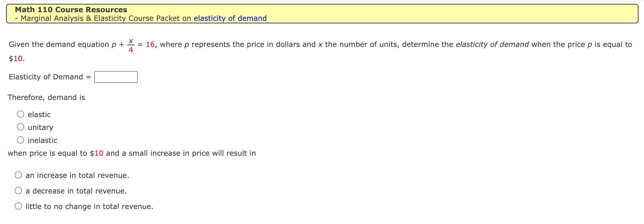Choose "little to no change in total revenue."
The image size is (644, 224).
tap(18, 206)
